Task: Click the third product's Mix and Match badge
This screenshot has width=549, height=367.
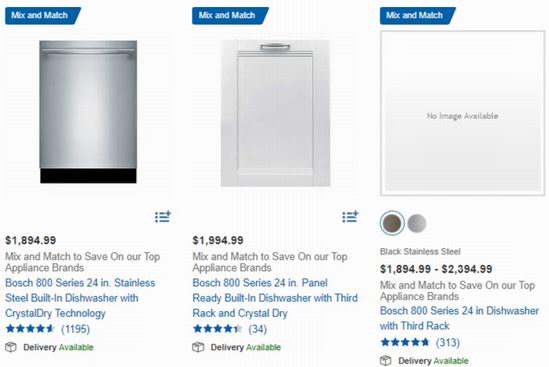Action: pos(418,16)
